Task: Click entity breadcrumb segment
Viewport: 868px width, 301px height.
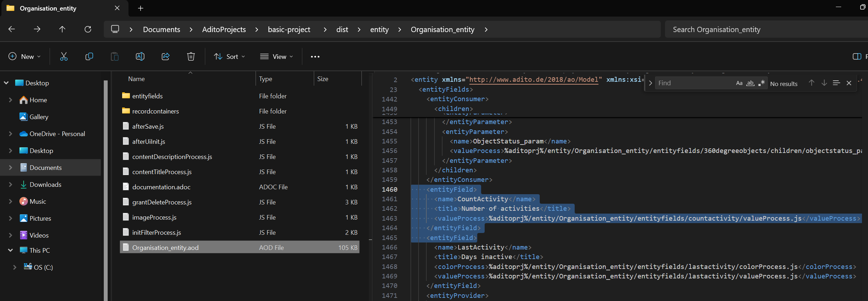Action: (x=379, y=30)
